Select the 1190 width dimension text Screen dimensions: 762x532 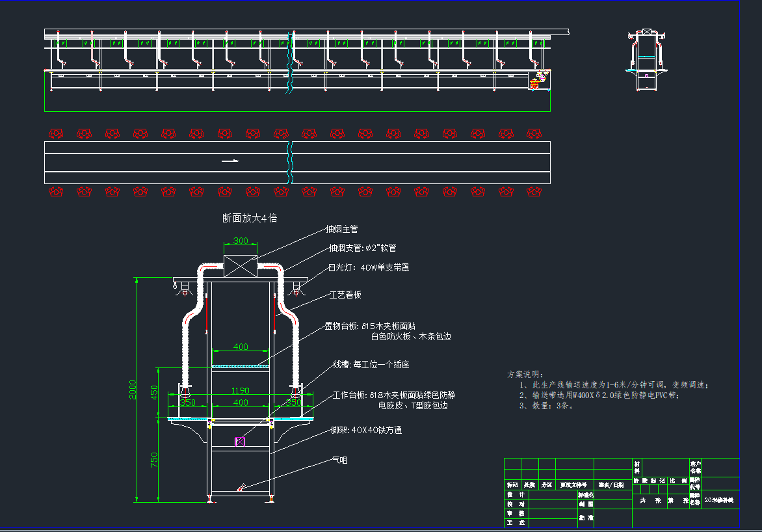pyautogui.click(x=241, y=391)
